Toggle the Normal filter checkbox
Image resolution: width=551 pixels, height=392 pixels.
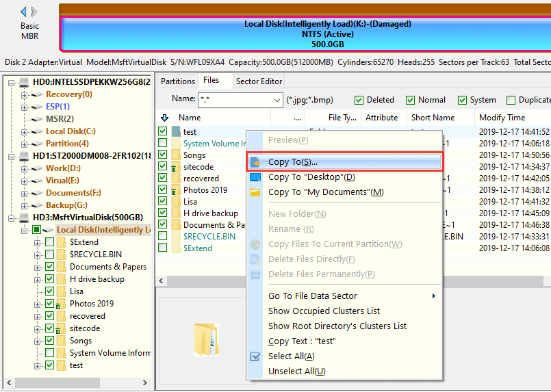click(x=411, y=100)
